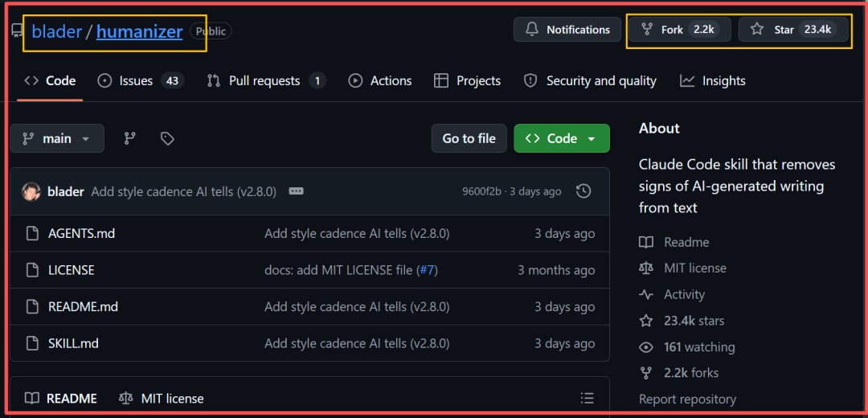Click the README.md file icon

tap(33, 307)
